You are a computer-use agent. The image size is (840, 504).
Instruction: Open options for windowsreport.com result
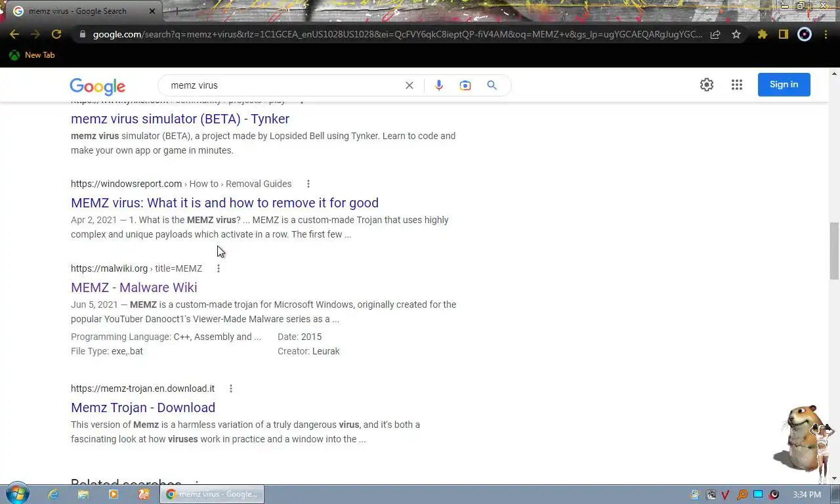pos(308,184)
